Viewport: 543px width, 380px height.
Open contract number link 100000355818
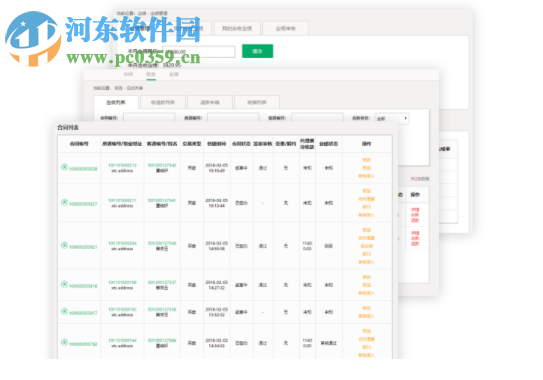tap(83, 286)
